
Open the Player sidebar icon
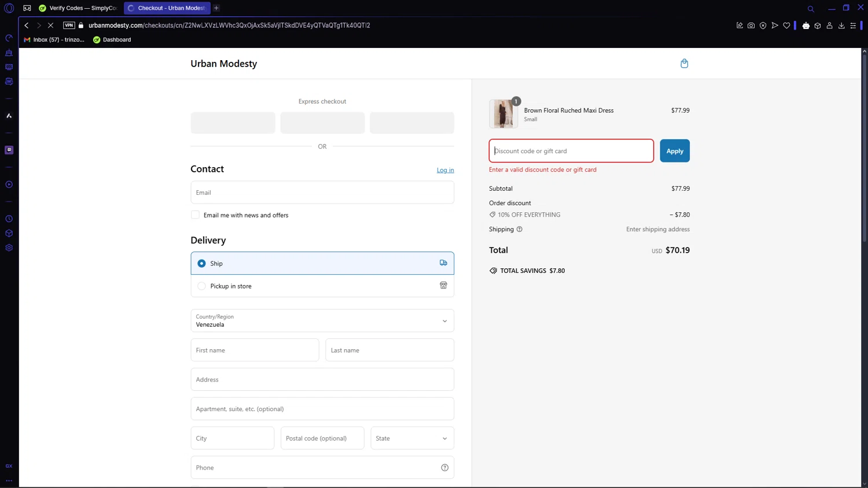[9, 184]
